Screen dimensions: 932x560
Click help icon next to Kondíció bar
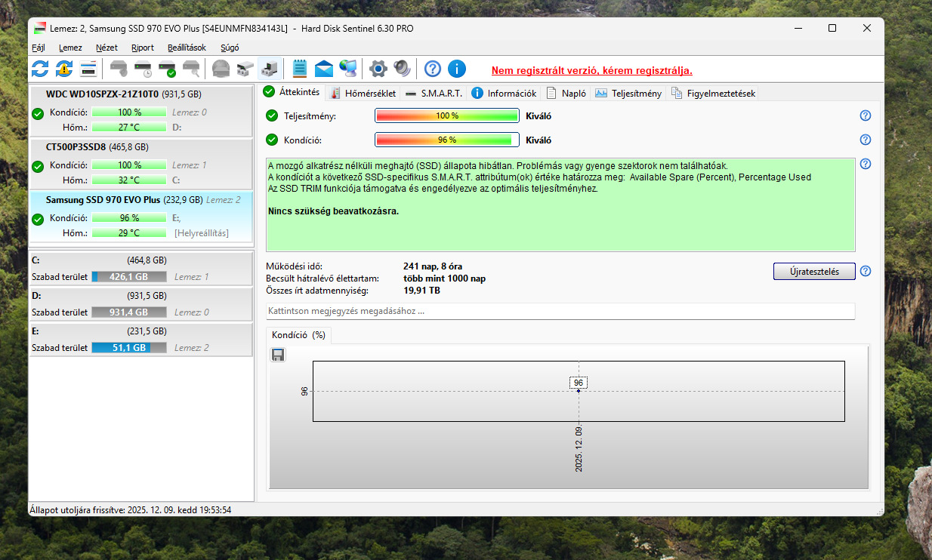click(x=866, y=140)
